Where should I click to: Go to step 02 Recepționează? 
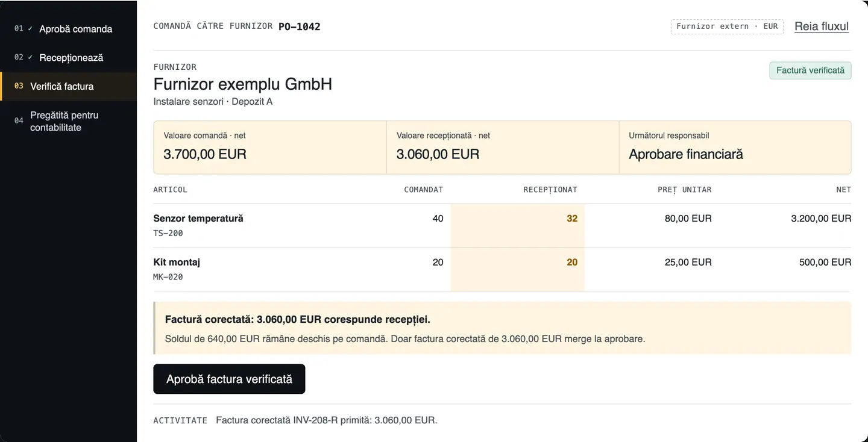tap(68, 58)
